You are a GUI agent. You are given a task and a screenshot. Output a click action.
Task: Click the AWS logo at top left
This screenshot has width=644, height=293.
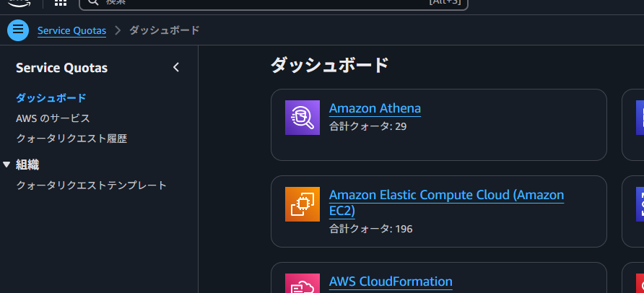click(x=19, y=2)
